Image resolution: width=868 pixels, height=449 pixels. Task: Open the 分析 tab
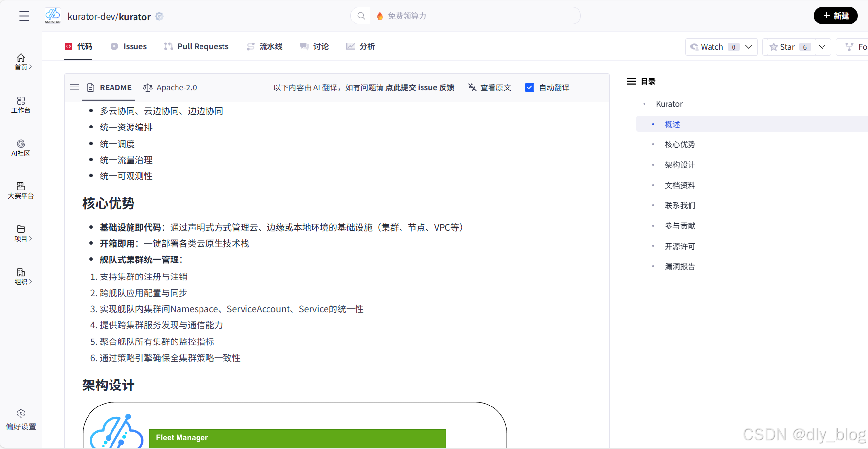tap(360, 46)
